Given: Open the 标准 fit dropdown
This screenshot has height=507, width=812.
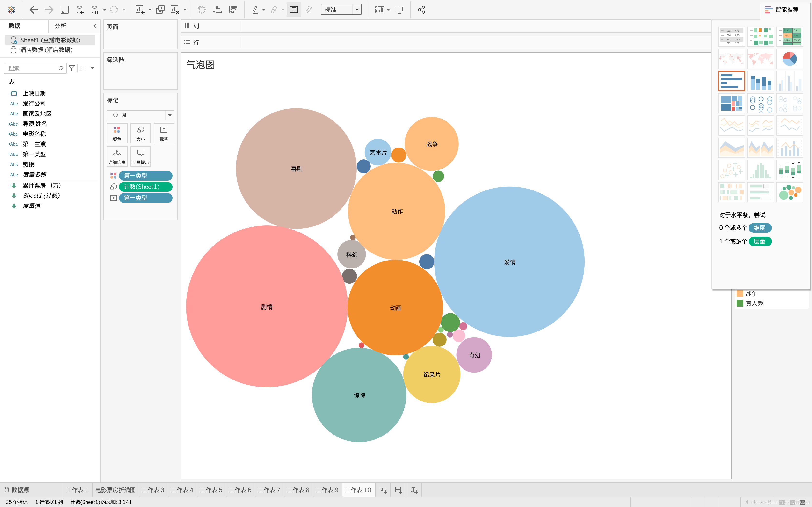Looking at the screenshot, I should pos(341,10).
